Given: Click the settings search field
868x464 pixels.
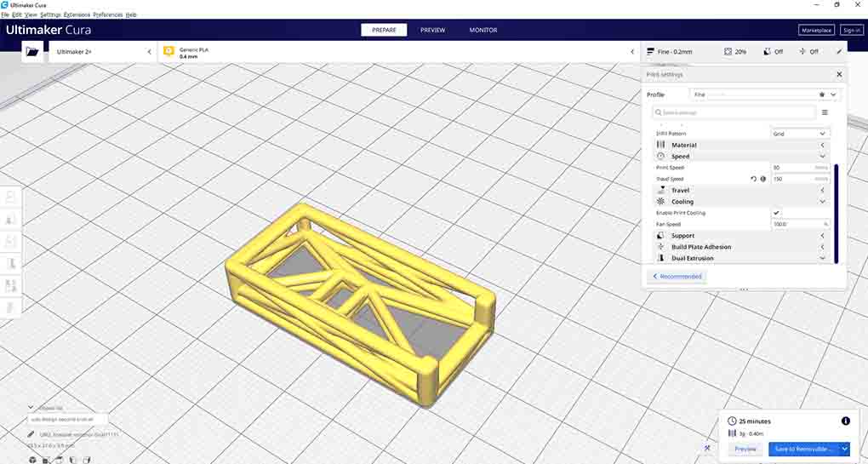Looking at the screenshot, I should pyautogui.click(x=733, y=112).
